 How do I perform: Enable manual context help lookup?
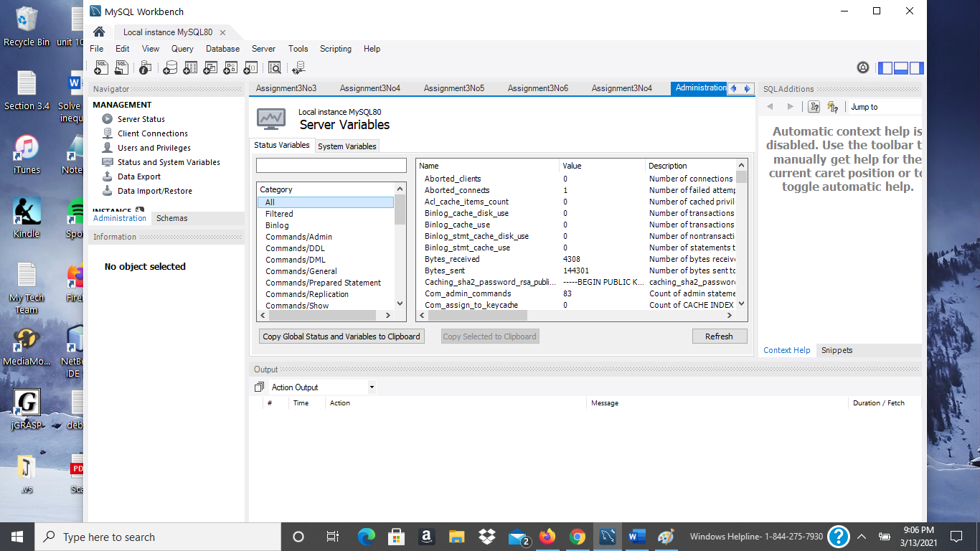(x=814, y=107)
